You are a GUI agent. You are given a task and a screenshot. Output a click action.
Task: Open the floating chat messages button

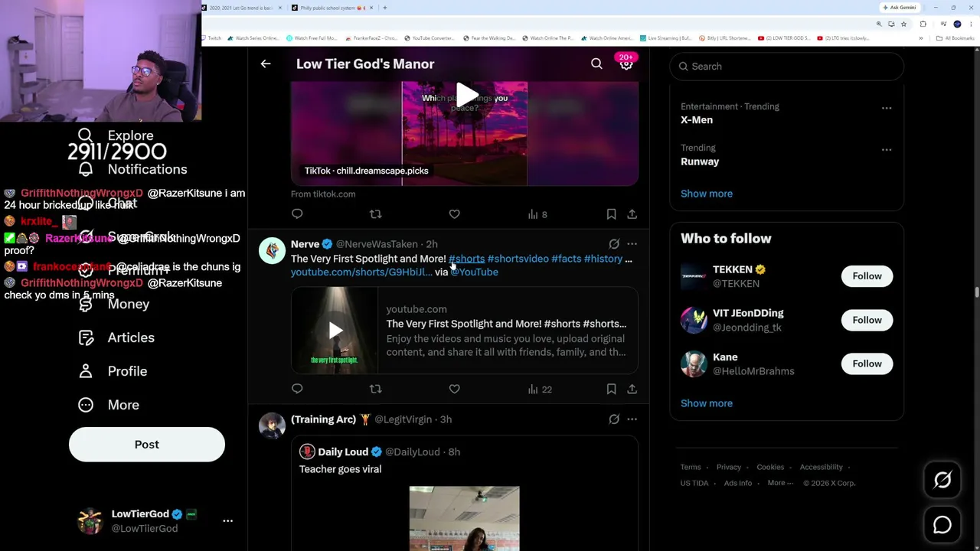942,525
